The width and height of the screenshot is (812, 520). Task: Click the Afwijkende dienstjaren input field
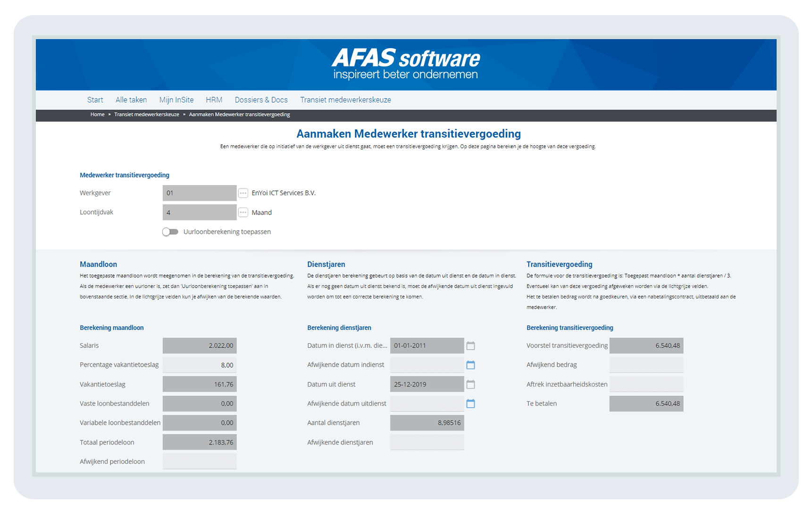(x=427, y=442)
